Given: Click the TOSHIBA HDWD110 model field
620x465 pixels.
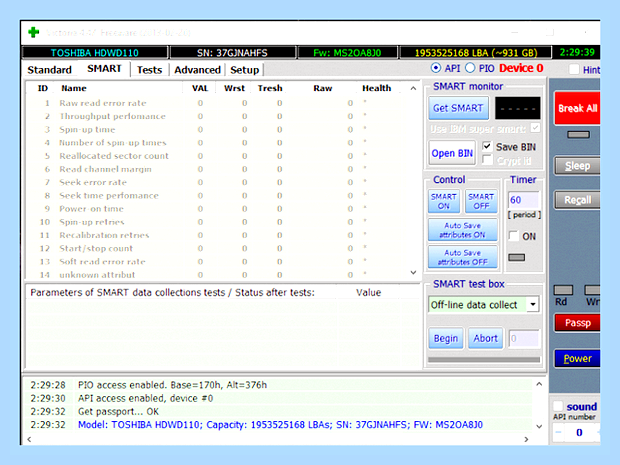Looking at the screenshot, I should (95, 53).
